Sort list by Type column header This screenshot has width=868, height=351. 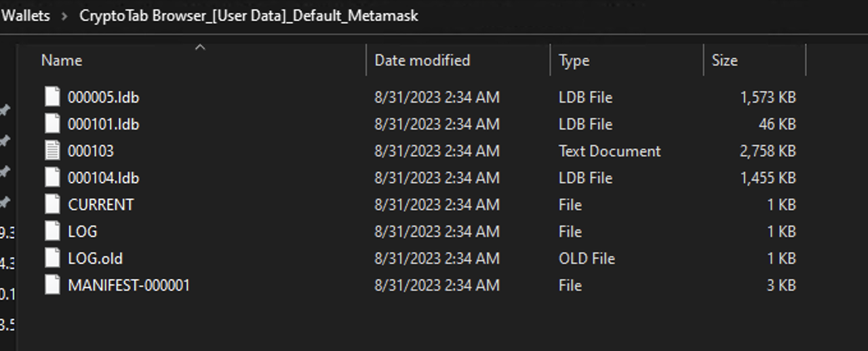tap(574, 60)
